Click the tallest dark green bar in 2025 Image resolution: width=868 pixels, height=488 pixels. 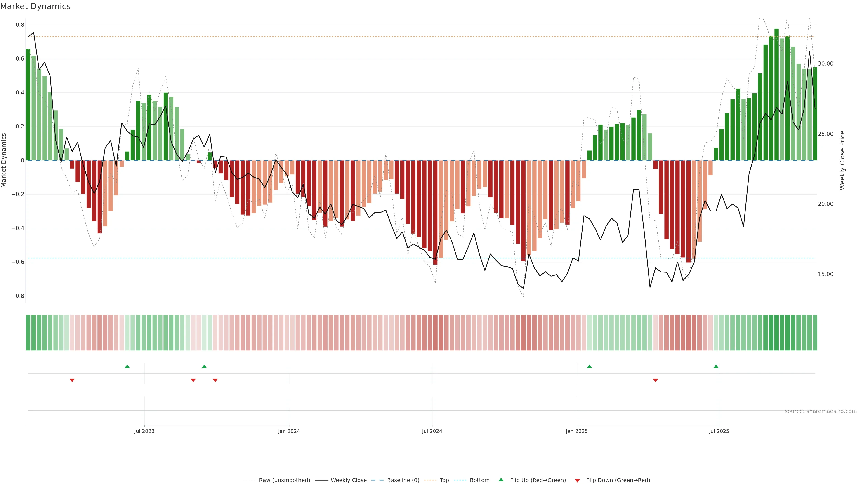(x=777, y=94)
